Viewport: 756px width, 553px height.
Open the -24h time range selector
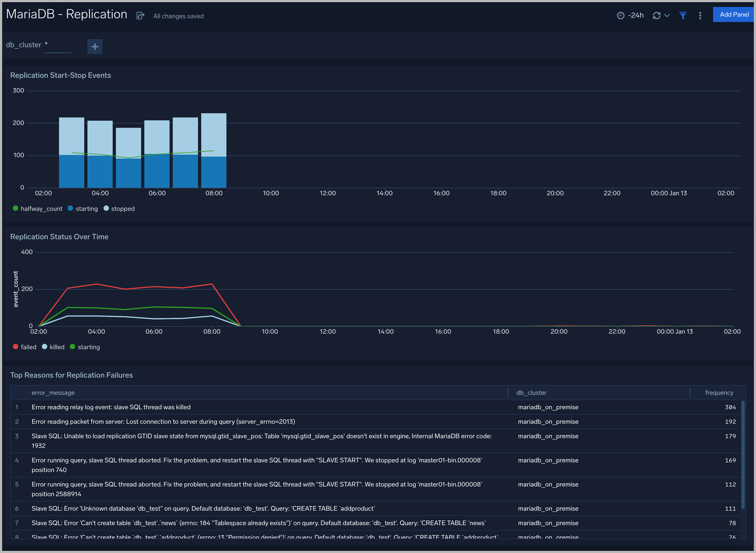pyautogui.click(x=636, y=15)
